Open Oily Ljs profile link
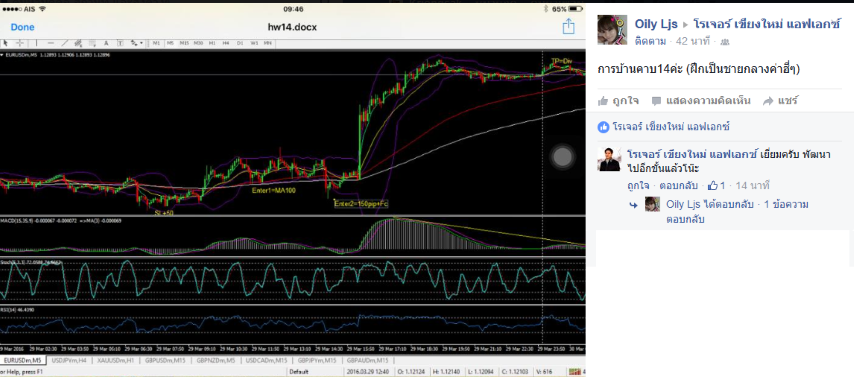Image resolution: width=854 pixels, height=377 pixels. (656, 24)
